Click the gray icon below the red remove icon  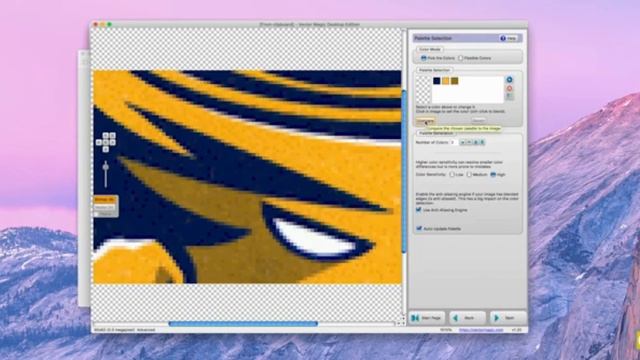tap(509, 96)
